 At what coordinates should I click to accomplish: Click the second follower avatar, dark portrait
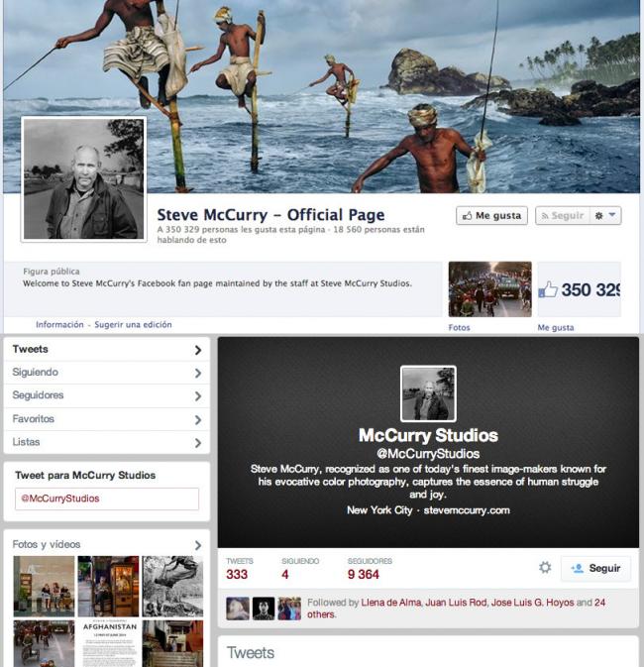(264, 609)
